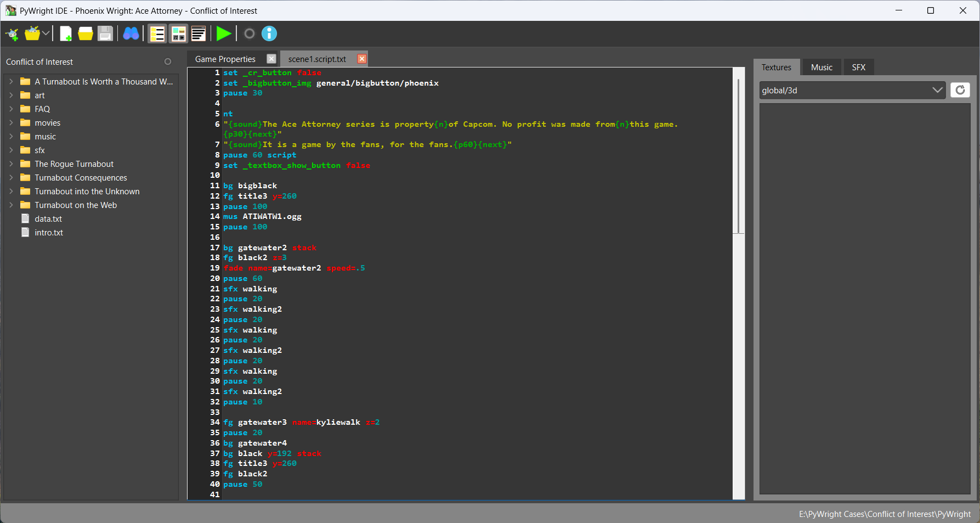Open the Textures tab
The width and height of the screenshot is (980, 523).
(x=777, y=67)
